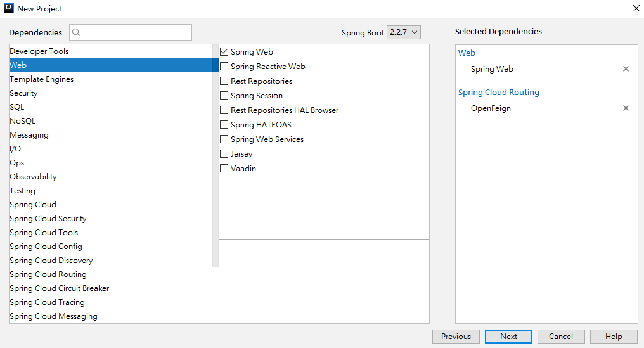This screenshot has width=644, height=348.
Task: Click the Previous button
Action: [x=456, y=337]
